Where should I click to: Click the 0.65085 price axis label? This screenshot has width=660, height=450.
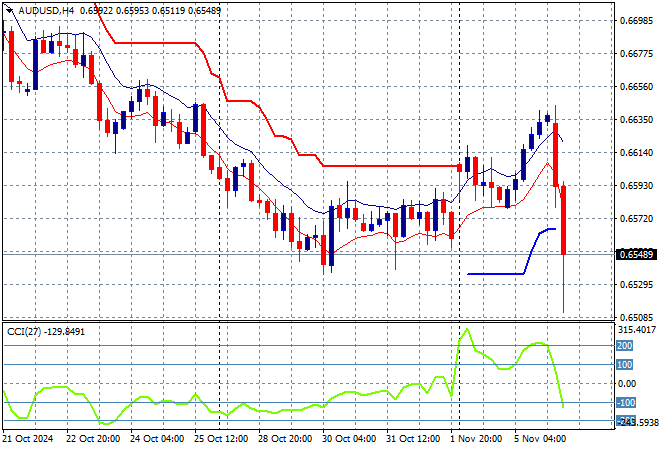tap(636, 317)
